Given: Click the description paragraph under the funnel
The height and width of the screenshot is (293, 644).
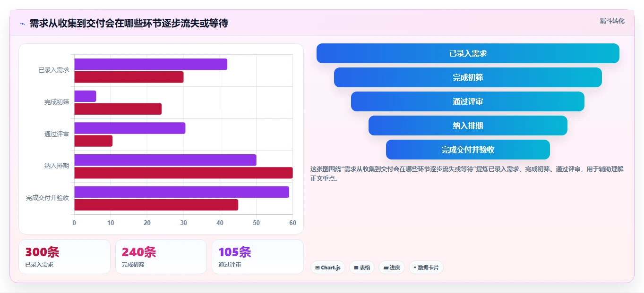Looking at the screenshot, I should (x=467, y=174).
